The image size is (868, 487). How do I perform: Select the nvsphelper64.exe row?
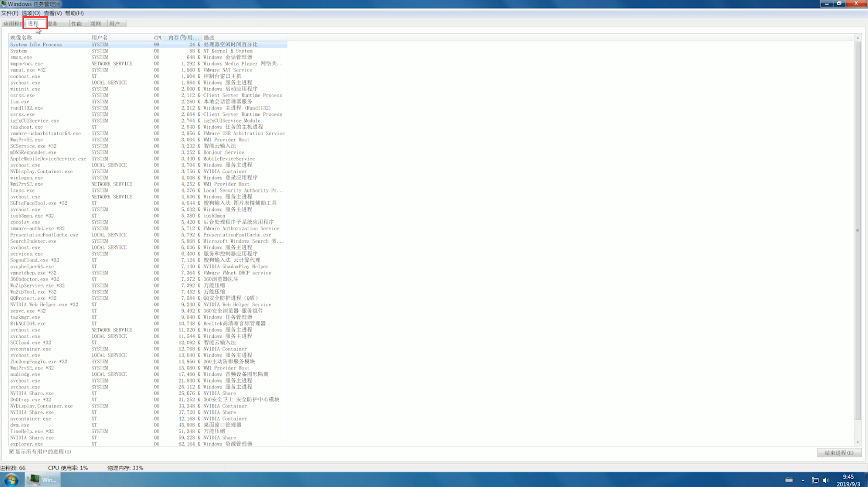coord(148,266)
